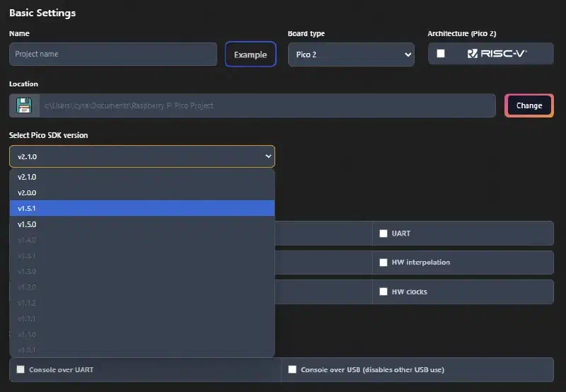566x392 pixels.
Task: Check the HW clocks option
Action: click(383, 292)
